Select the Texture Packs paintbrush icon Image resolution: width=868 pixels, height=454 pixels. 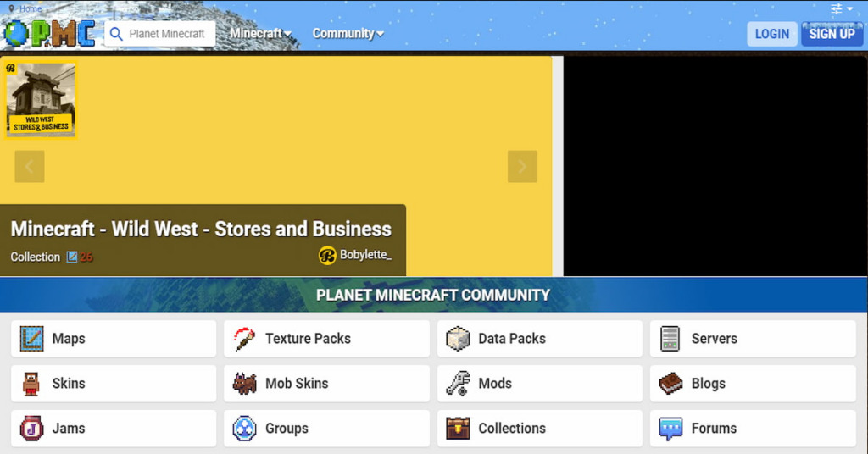245,339
